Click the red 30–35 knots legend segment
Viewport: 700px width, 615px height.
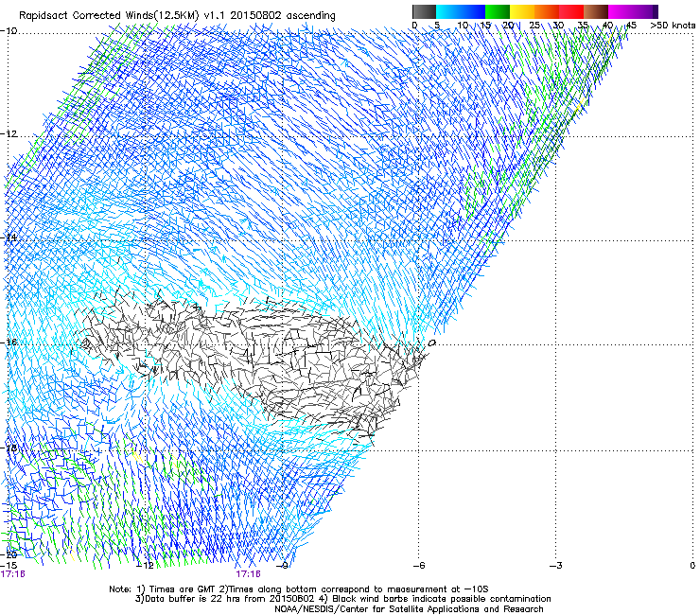571,11
